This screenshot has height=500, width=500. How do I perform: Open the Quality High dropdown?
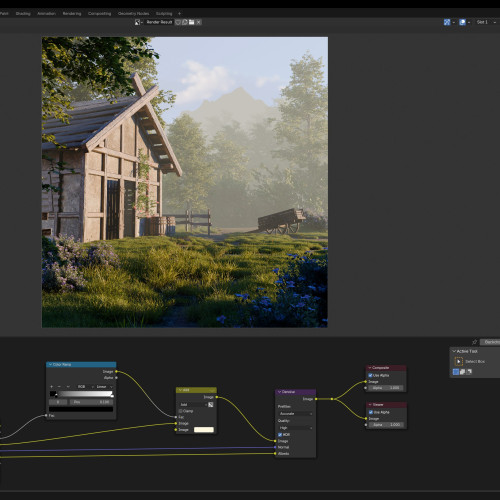pyautogui.click(x=295, y=428)
